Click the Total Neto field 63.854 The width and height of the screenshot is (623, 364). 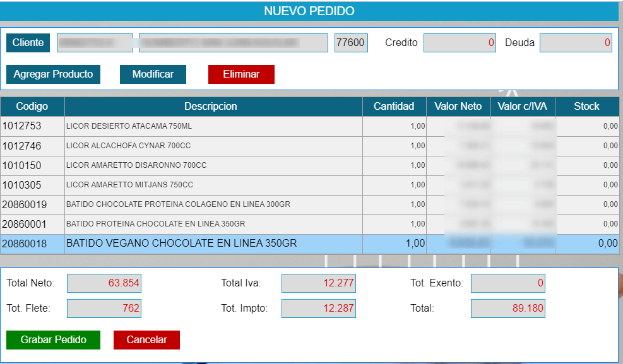pyautogui.click(x=104, y=283)
